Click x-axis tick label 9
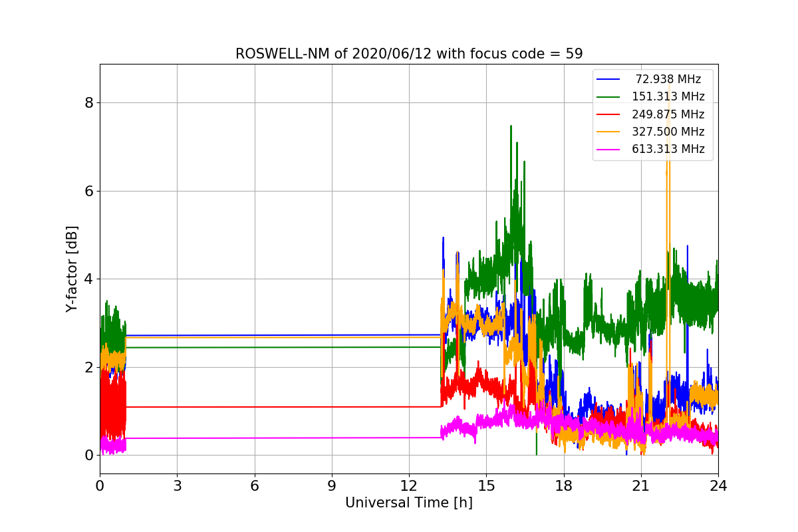 click(332, 485)
